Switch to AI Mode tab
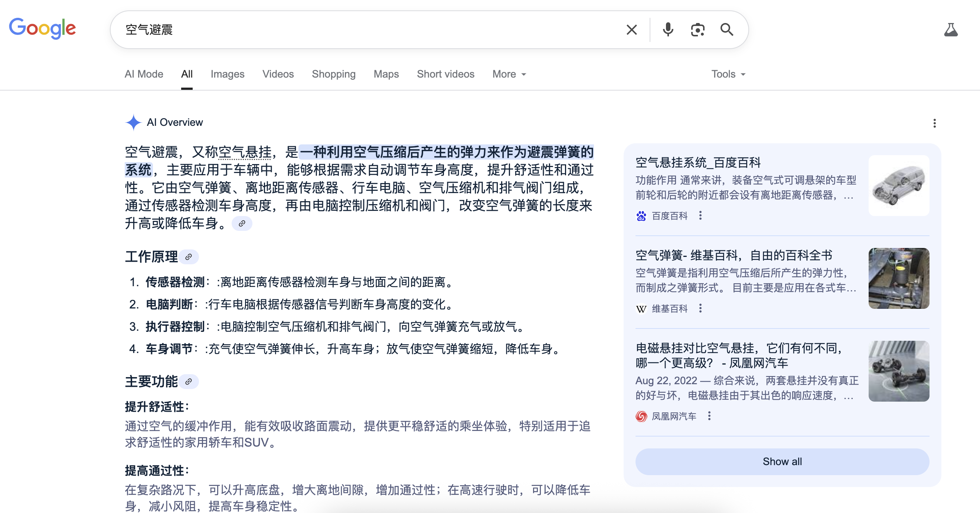 pyautogui.click(x=144, y=74)
